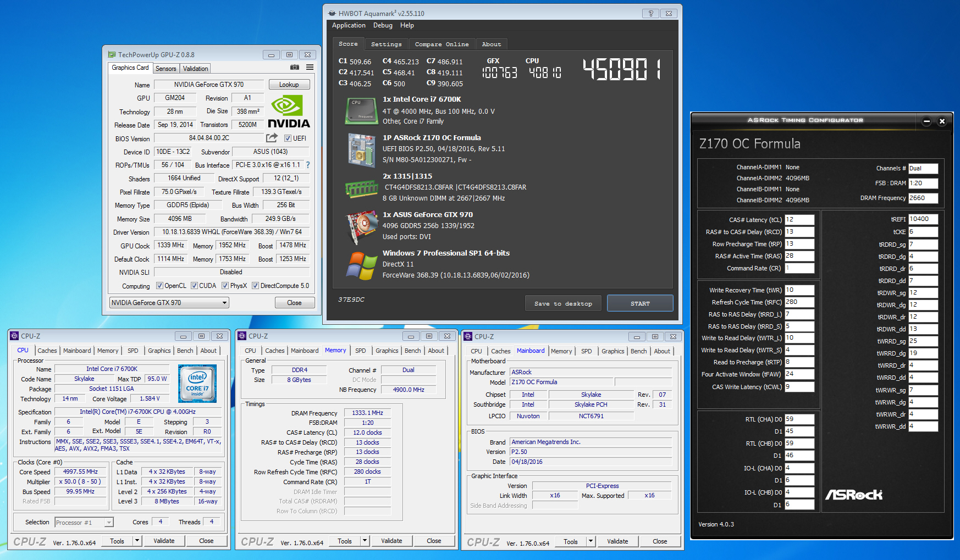The width and height of the screenshot is (960, 560).
Task: Switch to the Compare Online tab
Action: [442, 44]
